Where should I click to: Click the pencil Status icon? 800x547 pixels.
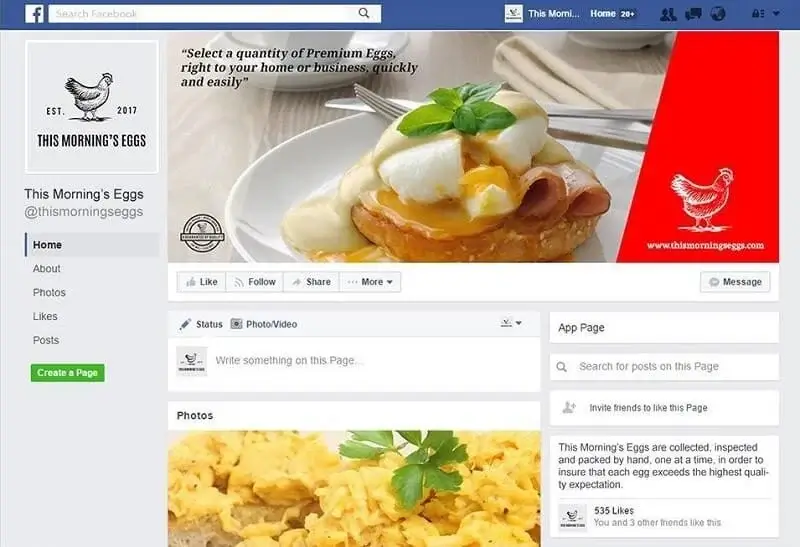coord(185,324)
